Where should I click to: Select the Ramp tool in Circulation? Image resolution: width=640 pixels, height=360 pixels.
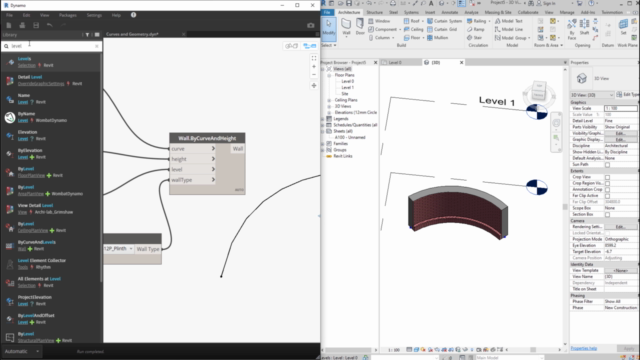click(x=476, y=29)
